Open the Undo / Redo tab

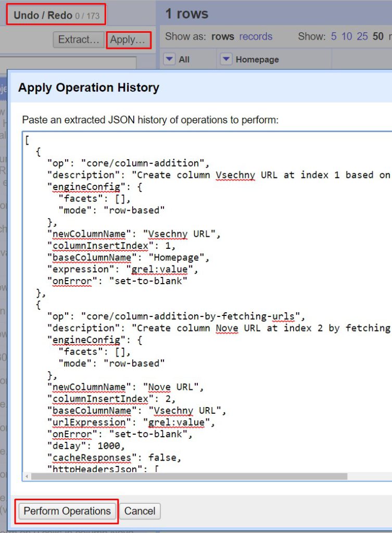click(x=56, y=15)
